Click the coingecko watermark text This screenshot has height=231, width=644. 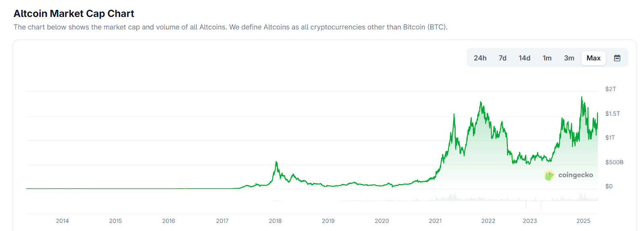(x=576, y=175)
